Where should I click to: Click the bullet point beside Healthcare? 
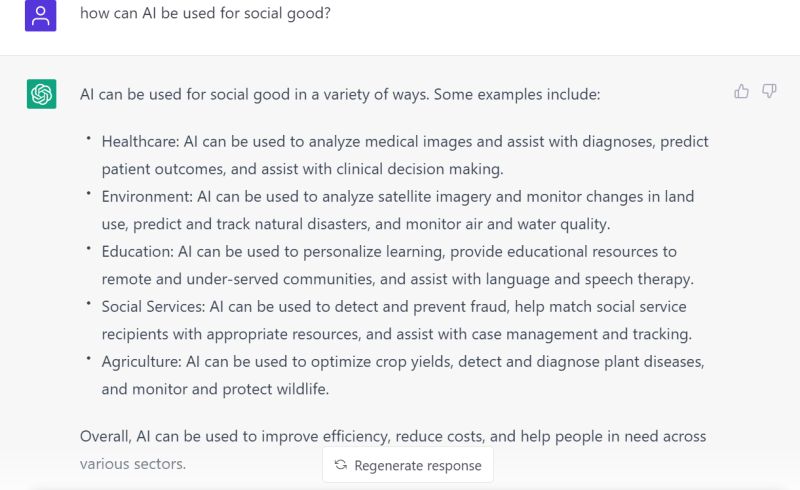tap(88, 138)
